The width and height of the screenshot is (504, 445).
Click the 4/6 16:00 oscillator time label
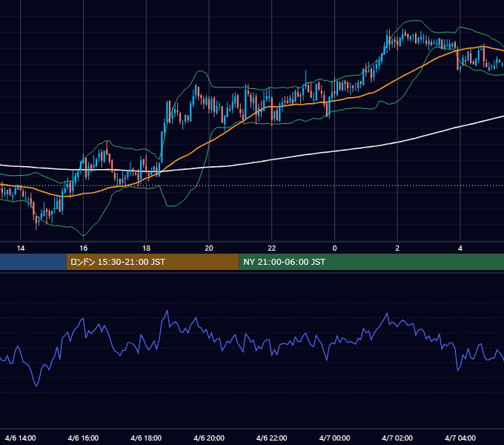click(83, 438)
